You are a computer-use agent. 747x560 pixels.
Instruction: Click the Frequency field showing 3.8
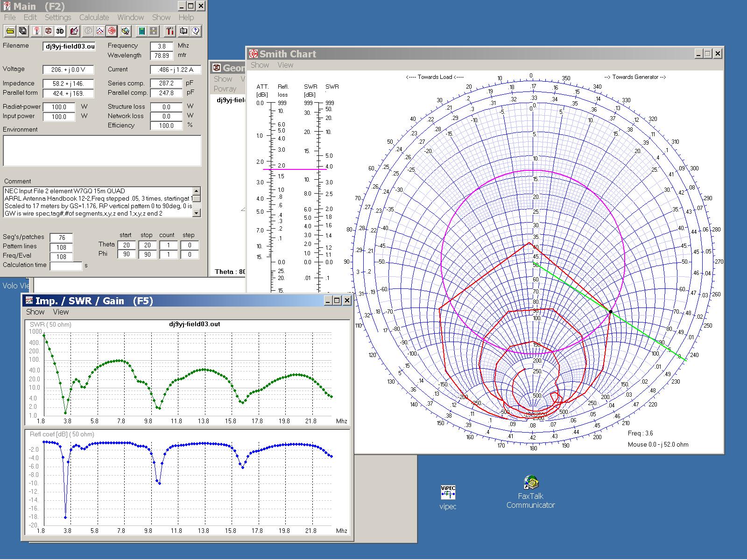(162, 46)
